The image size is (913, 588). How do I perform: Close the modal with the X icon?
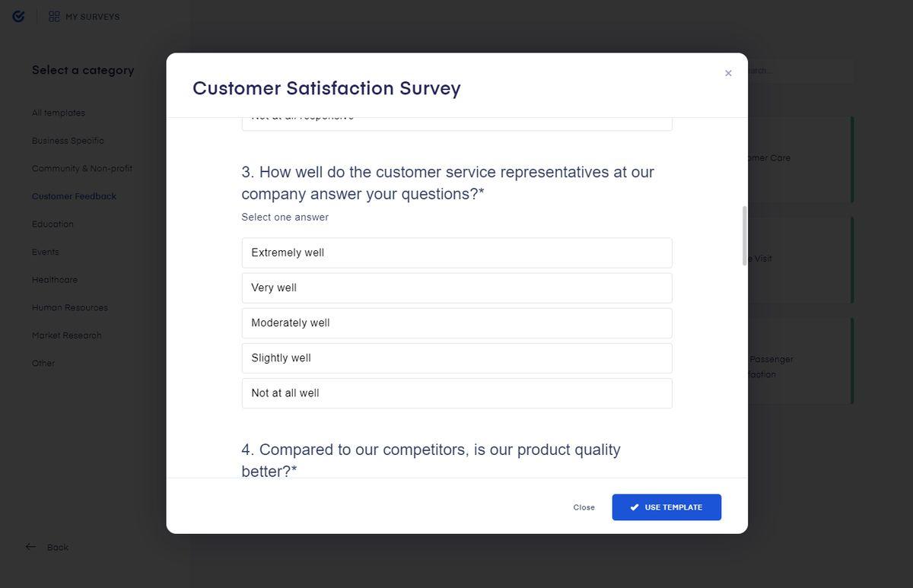tap(728, 73)
